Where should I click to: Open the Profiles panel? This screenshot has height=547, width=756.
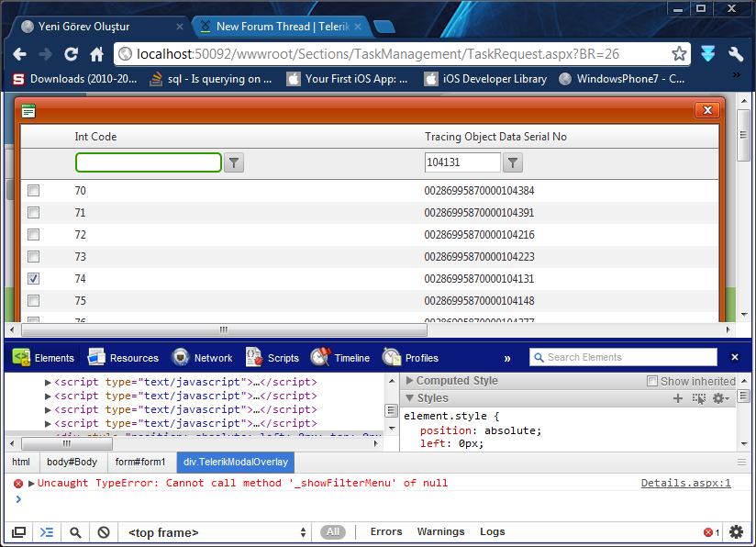click(410, 358)
